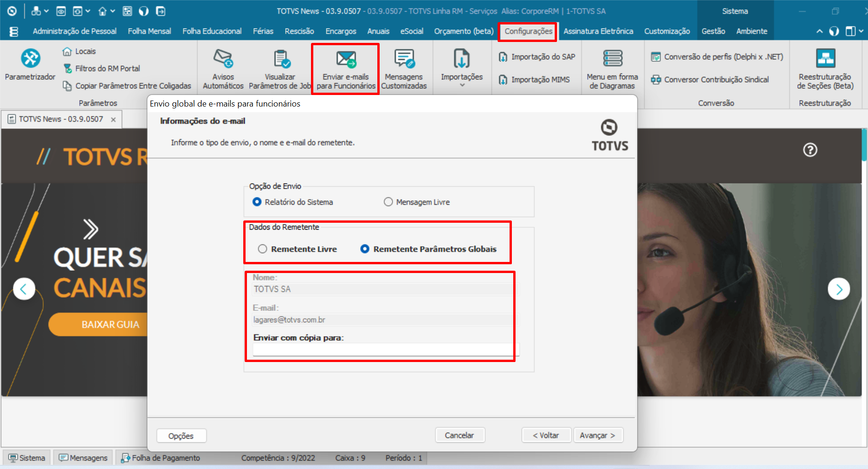Screen dimensions: 868x469
Task: Go to previous banner slide
Action: (24, 289)
